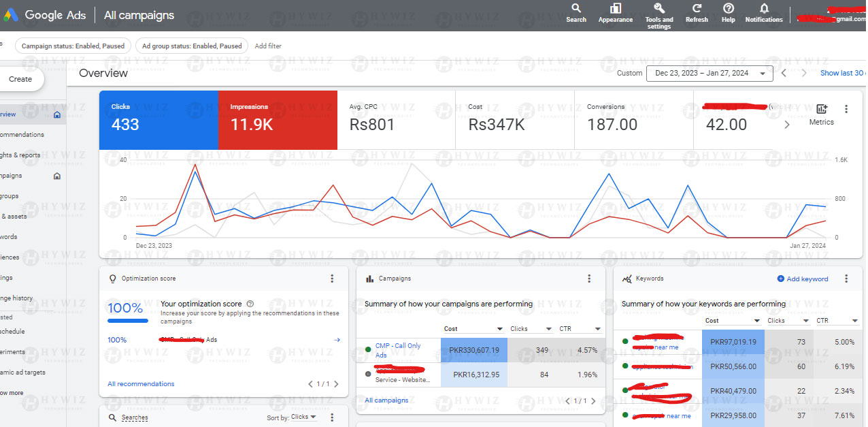Open Keywords card CTR column dropdown

click(x=855, y=321)
